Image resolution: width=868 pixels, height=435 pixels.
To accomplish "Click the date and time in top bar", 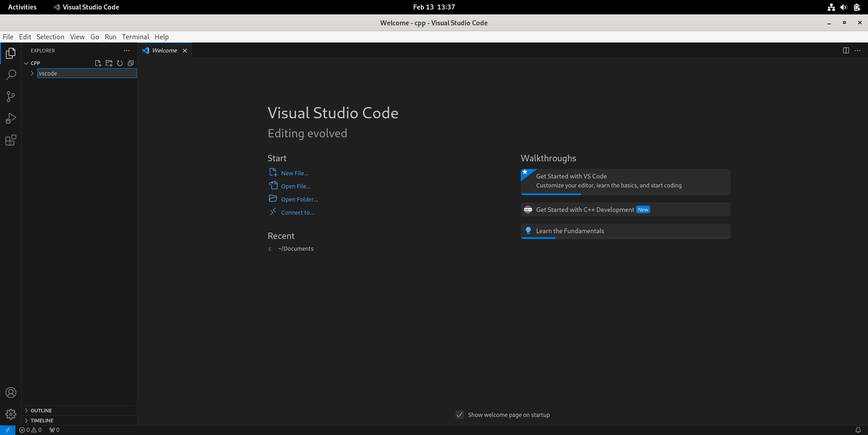I will (434, 7).
